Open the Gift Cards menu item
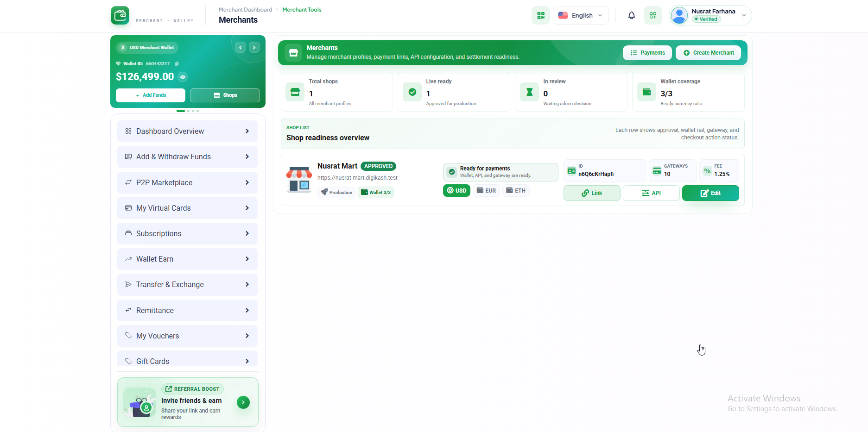868x432 pixels. (187, 359)
